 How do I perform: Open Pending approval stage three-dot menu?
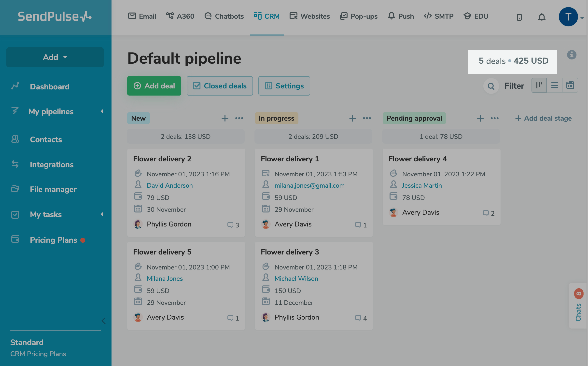pyautogui.click(x=494, y=118)
